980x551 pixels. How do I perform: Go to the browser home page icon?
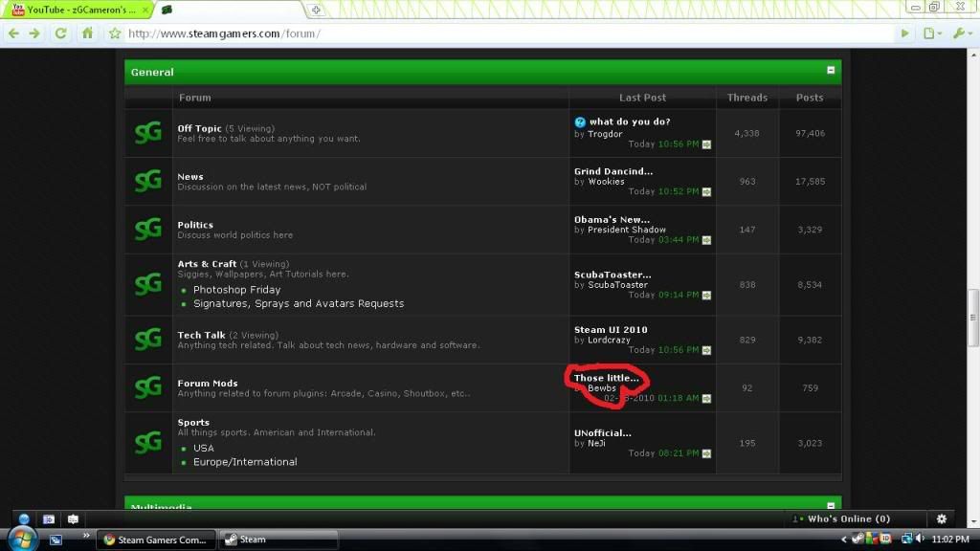pos(87,33)
